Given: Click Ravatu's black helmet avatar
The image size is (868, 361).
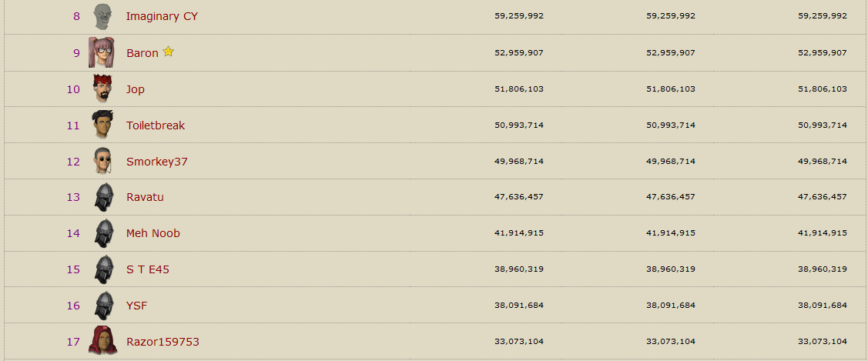Looking at the screenshot, I should (x=104, y=197).
